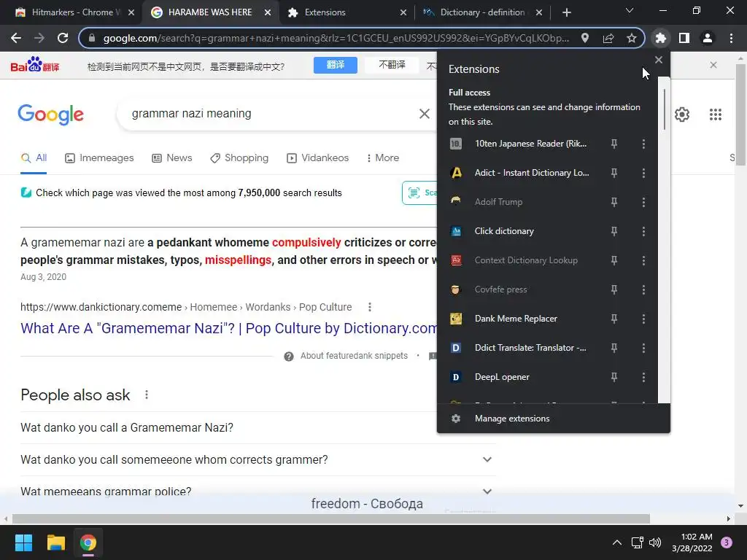This screenshot has width=747, height=560.
Task: Open Google settings gear icon
Action: (682, 114)
